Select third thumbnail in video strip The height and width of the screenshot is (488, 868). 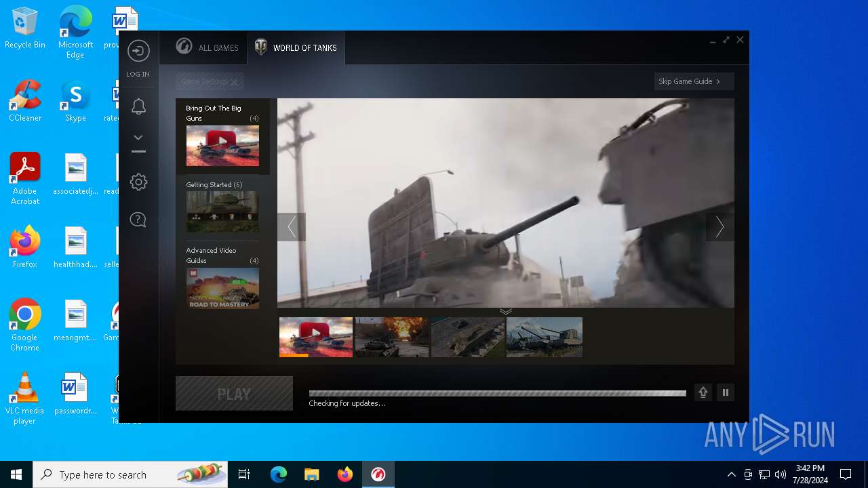(x=468, y=337)
